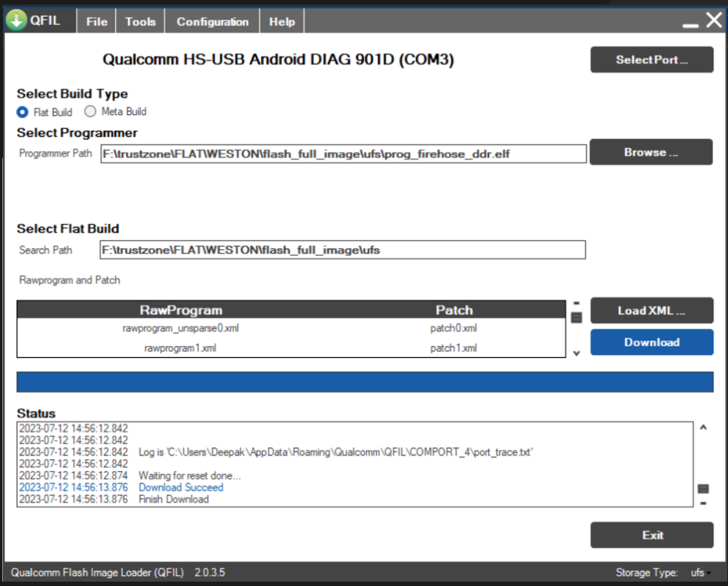This screenshot has width=728, height=586.
Task: Open the File menu
Action: click(97, 22)
